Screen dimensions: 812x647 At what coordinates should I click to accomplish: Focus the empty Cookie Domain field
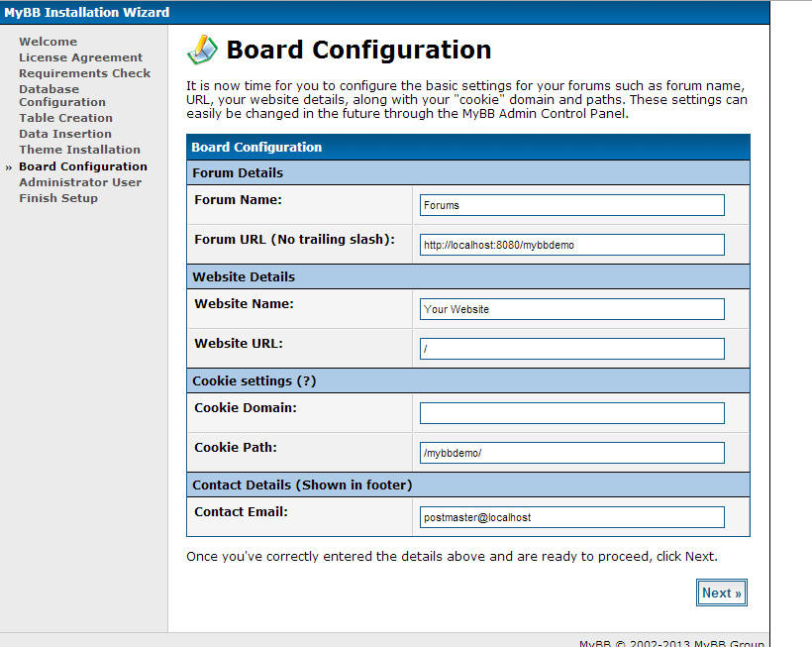pyautogui.click(x=571, y=413)
